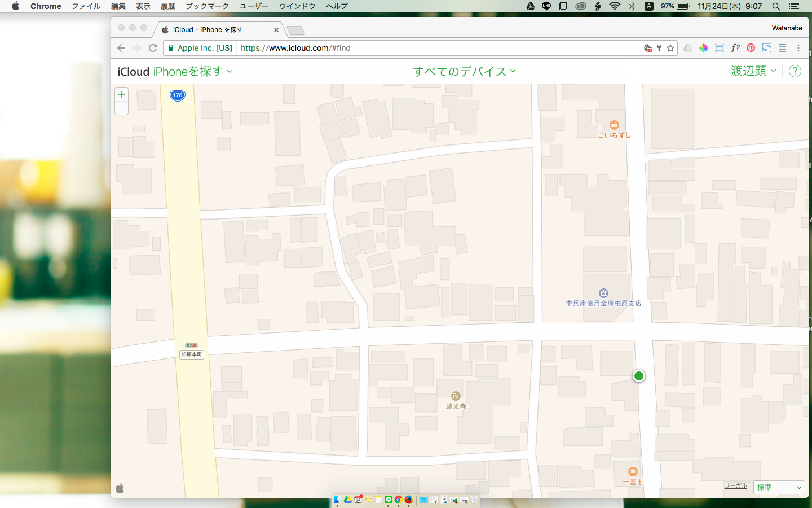This screenshot has width=812, height=508.
Task: Go back with browser back arrow
Action: (x=121, y=48)
